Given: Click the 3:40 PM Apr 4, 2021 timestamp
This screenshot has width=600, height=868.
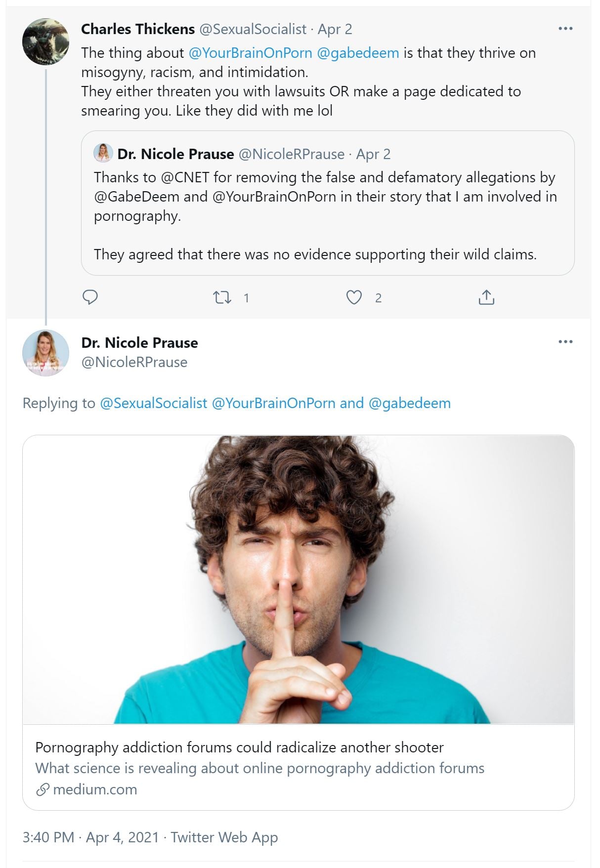Looking at the screenshot, I should coord(90,837).
